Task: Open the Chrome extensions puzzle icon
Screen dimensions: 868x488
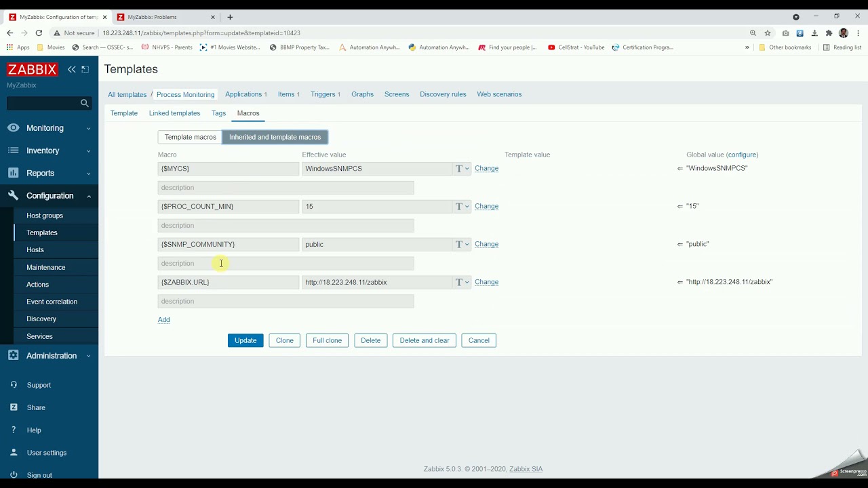Action: (x=829, y=33)
